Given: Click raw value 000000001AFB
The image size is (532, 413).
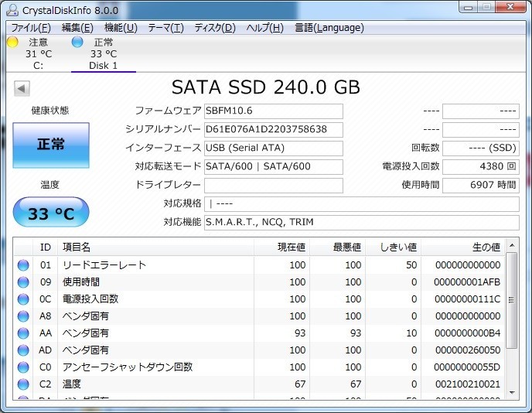Looking at the screenshot, I should pos(467,282).
